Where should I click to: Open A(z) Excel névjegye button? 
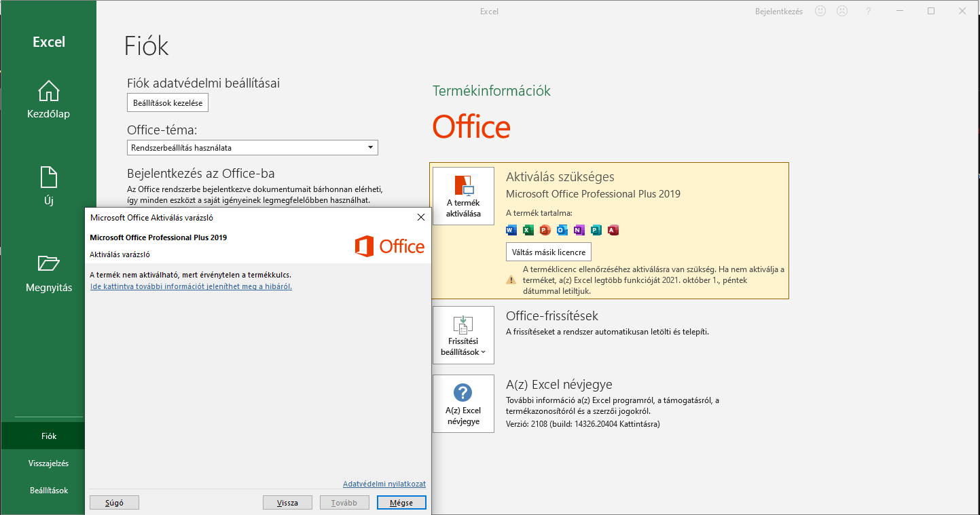[x=463, y=404]
